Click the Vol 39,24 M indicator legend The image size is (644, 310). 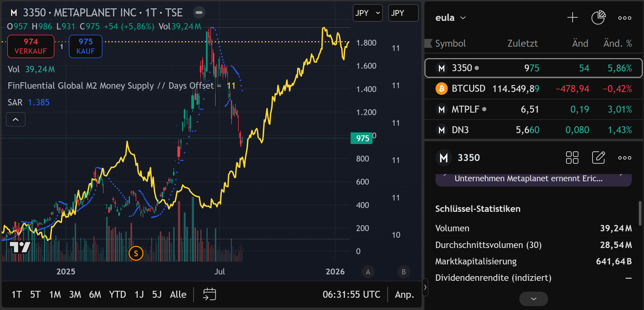tap(31, 69)
